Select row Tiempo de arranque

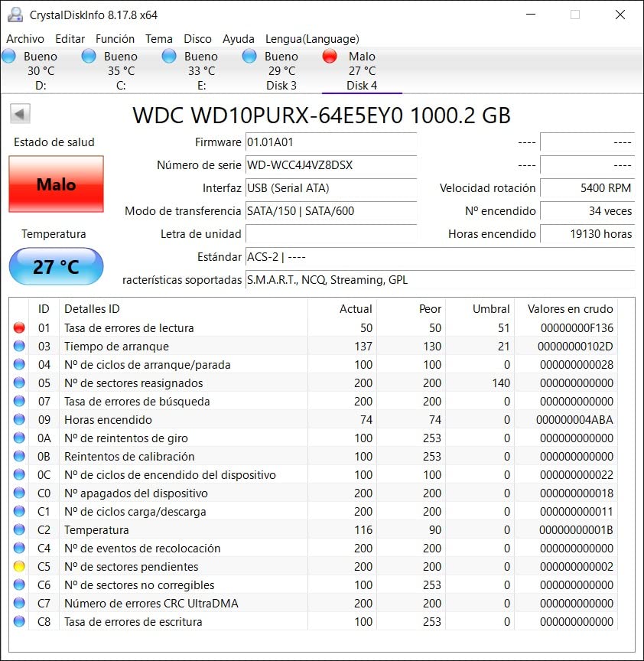tap(313, 346)
